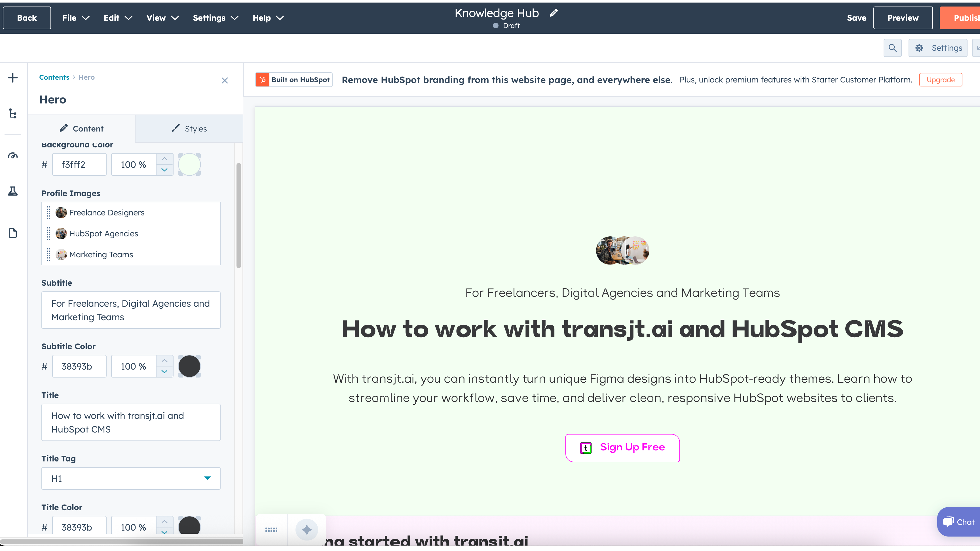The height and width of the screenshot is (551, 980).
Task: Decrease Subtitle Color opacity with down arrow
Action: click(164, 372)
